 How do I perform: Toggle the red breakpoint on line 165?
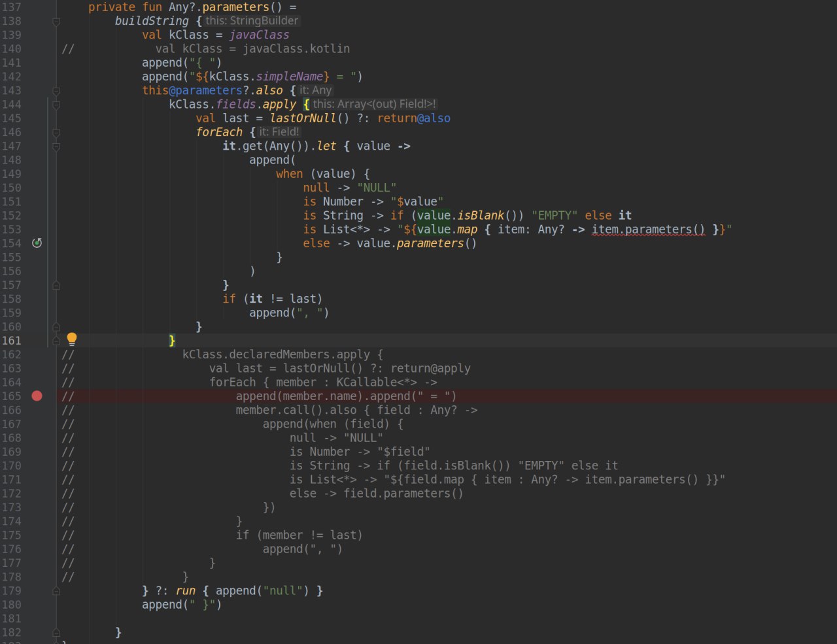[x=37, y=396]
